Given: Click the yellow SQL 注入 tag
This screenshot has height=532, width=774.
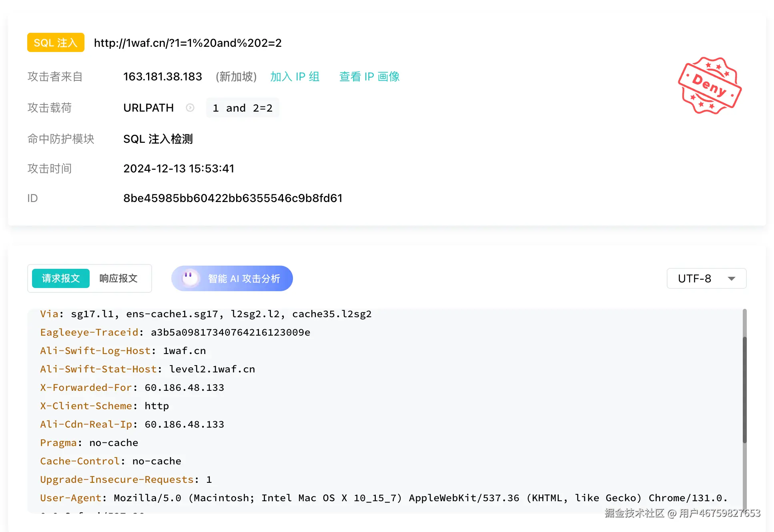Looking at the screenshot, I should click(56, 42).
